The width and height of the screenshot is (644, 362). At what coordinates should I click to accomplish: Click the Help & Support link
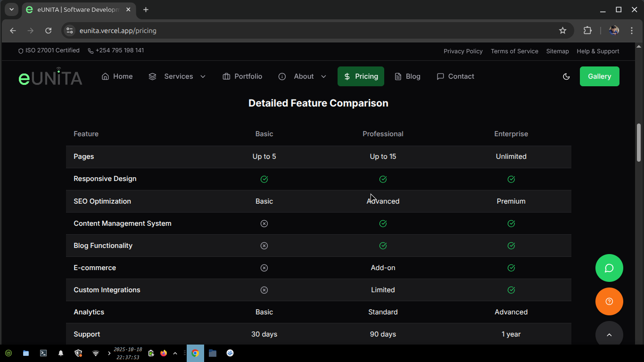pos(598,51)
